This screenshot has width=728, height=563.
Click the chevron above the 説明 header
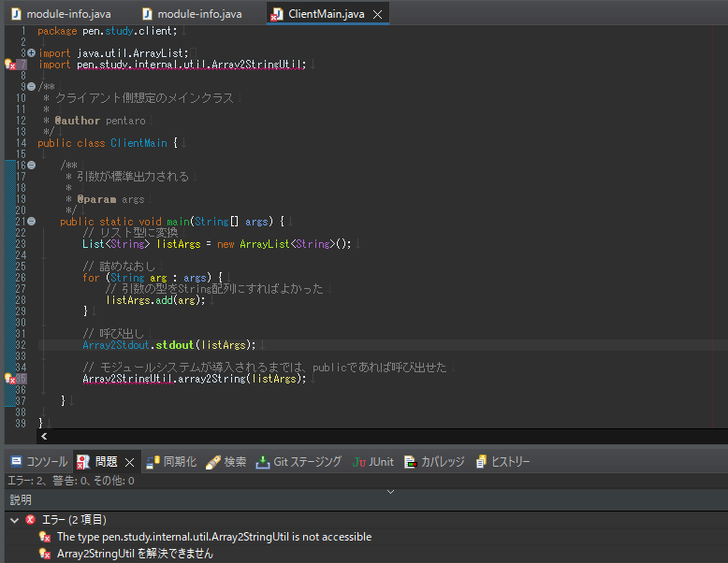click(x=390, y=492)
